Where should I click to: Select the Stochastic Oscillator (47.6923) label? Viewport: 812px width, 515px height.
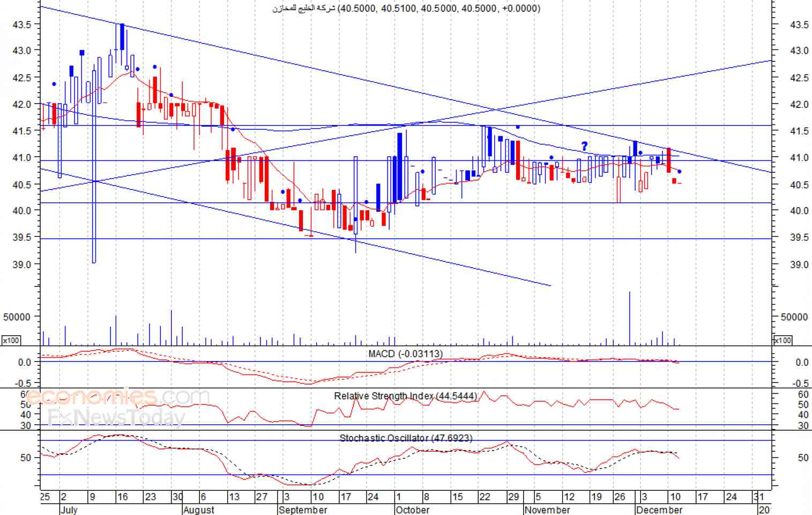pos(406,438)
